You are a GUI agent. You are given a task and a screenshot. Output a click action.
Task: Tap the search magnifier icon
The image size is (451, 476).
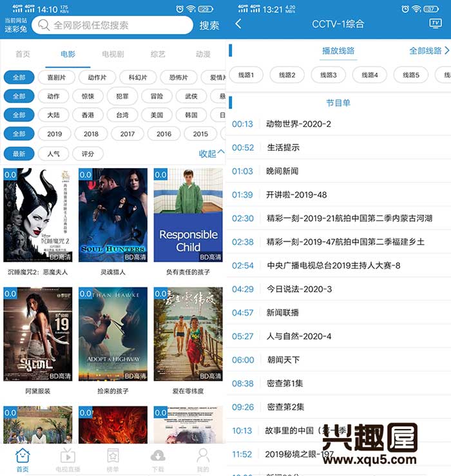44,25
